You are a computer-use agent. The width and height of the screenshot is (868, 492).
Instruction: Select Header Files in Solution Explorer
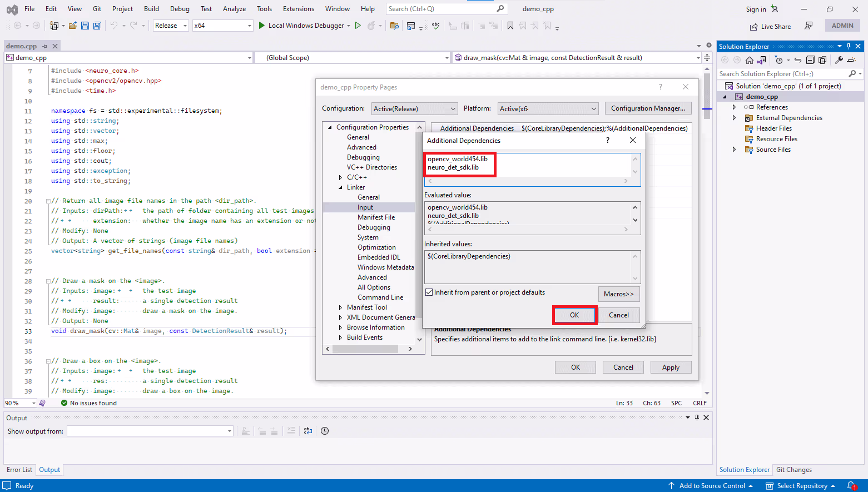tap(773, 128)
